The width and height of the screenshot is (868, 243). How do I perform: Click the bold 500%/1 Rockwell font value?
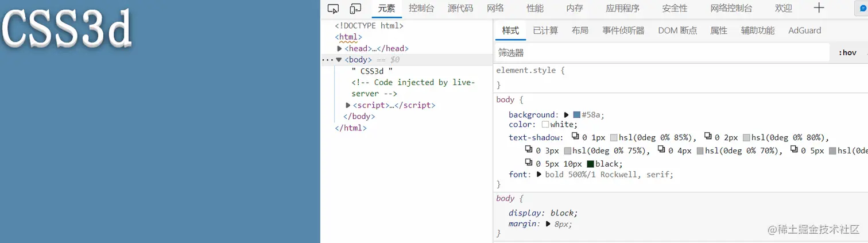(609, 174)
